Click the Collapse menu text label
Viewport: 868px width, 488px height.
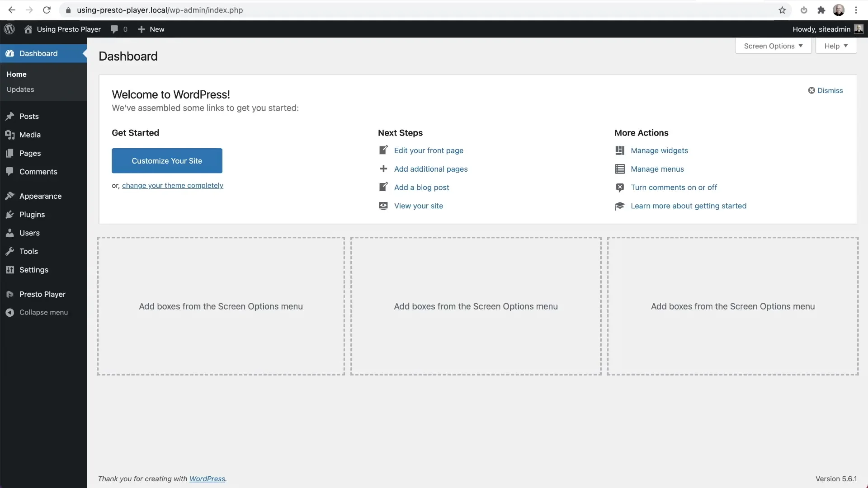(43, 313)
